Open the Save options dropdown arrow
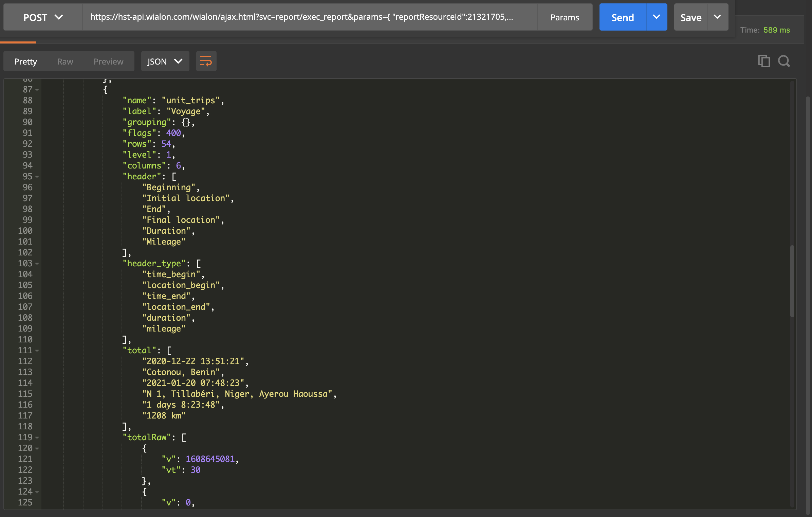812x517 pixels. click(x=717, y=17)
